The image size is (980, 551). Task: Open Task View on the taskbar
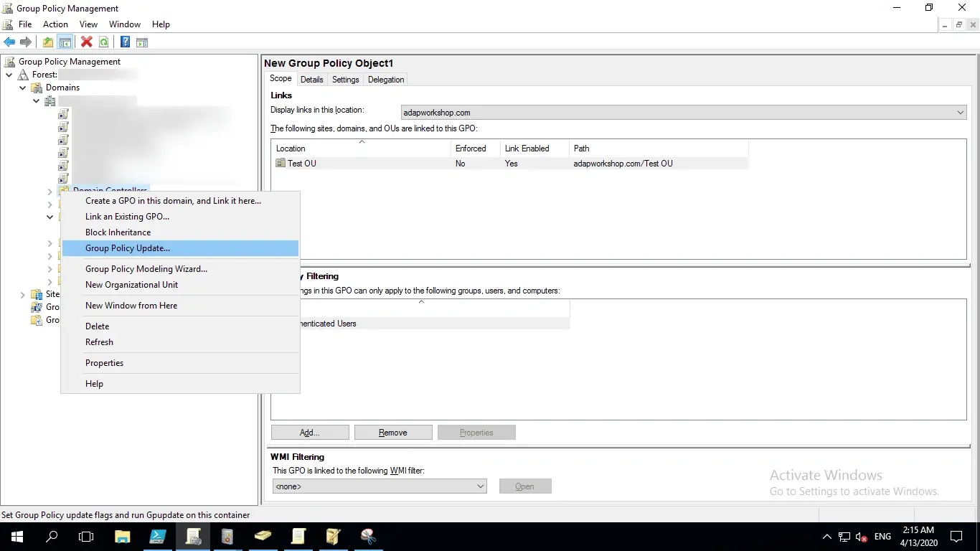click(86, 536)
